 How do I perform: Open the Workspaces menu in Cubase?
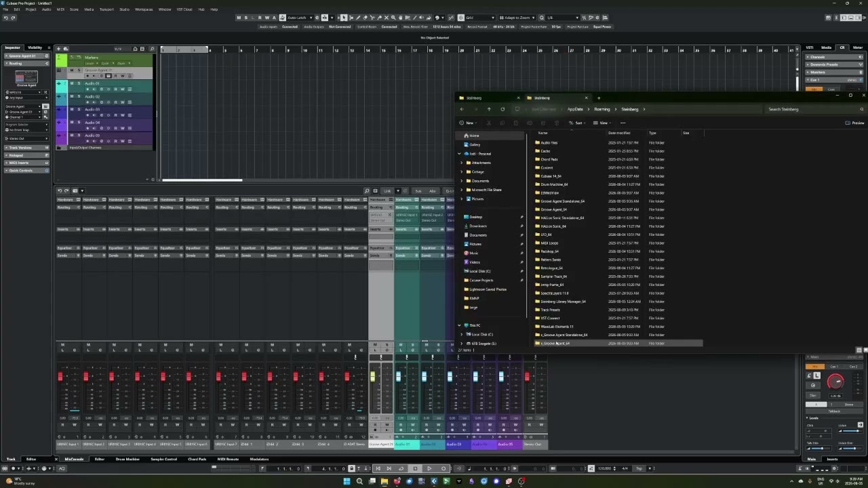[144, 9]
